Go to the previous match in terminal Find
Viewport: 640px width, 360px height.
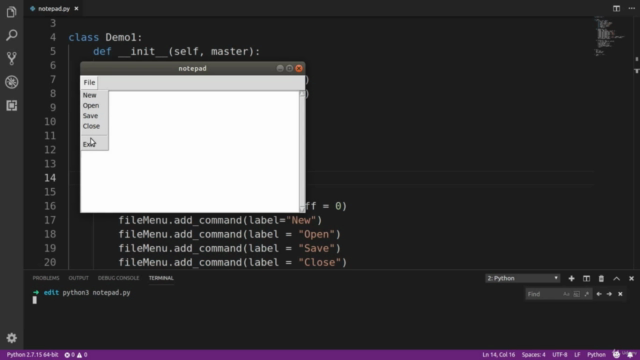(599, 294)
